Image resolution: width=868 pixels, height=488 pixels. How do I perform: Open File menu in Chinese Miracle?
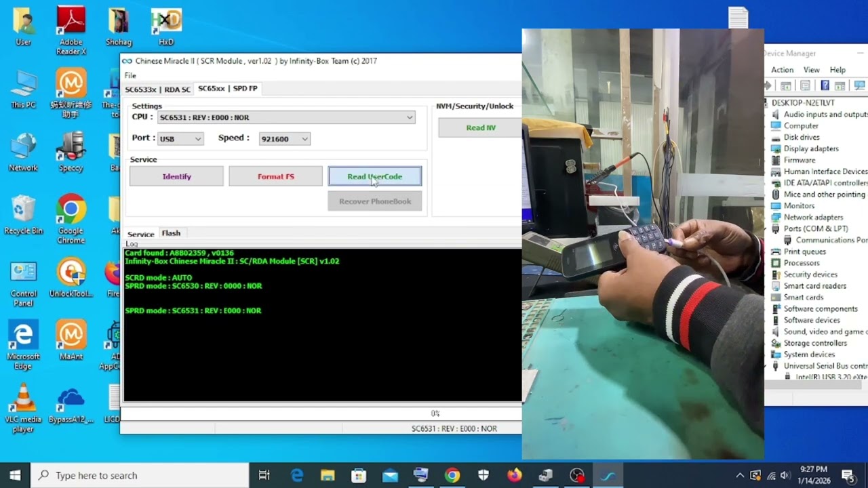[x=130, y=75]
